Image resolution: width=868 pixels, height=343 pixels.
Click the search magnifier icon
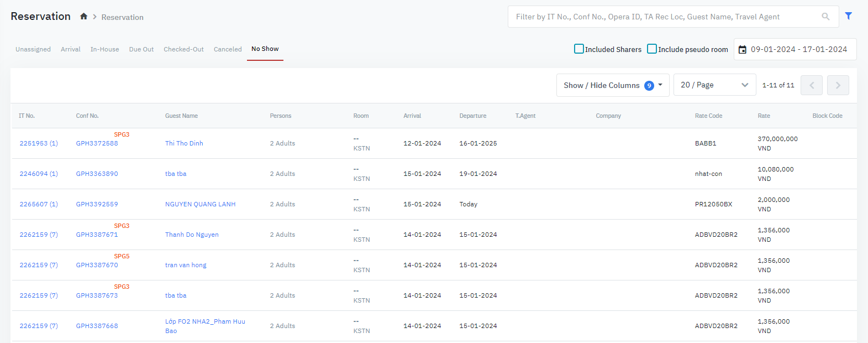(825, 17)
